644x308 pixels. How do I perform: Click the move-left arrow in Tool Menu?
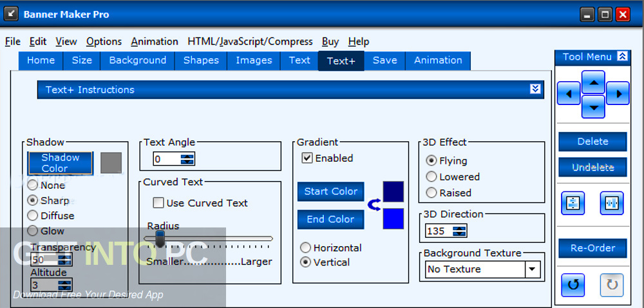point(569,93)
